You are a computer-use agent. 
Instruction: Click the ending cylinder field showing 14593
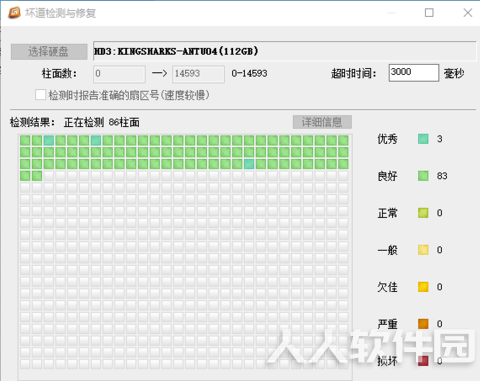(x=198, y=74)
